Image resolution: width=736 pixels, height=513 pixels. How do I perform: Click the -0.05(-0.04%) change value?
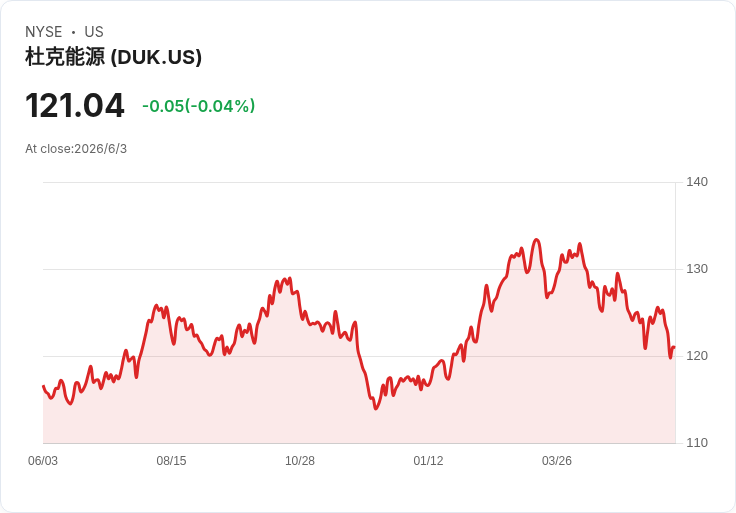point(199,106)
